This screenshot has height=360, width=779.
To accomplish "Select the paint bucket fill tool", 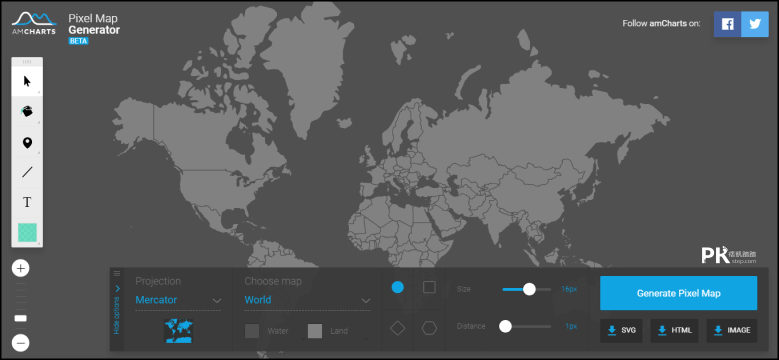I will 27,111.
